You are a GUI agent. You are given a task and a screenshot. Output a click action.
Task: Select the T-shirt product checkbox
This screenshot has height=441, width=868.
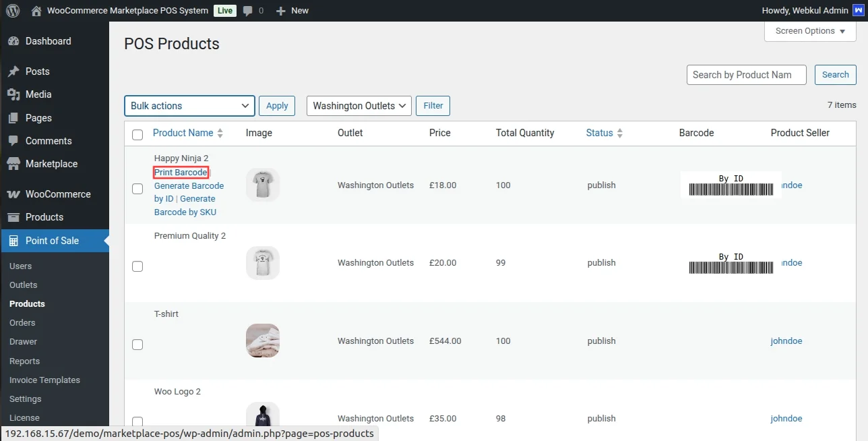click(137, 345)
